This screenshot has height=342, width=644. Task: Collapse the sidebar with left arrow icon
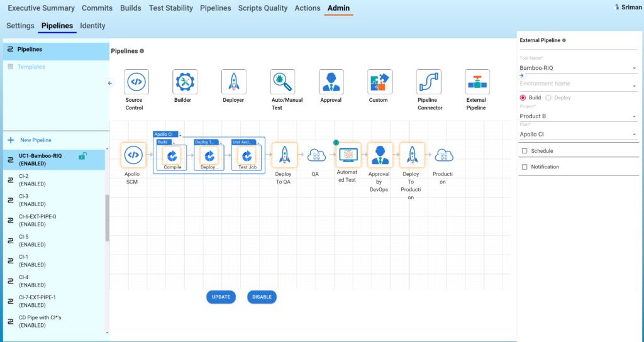[x=109, y=83]
